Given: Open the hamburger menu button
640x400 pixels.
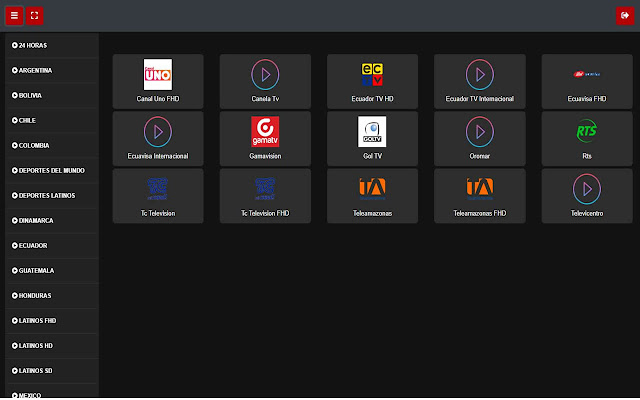Looking at the screenshot, I should (x=14, y=16).
